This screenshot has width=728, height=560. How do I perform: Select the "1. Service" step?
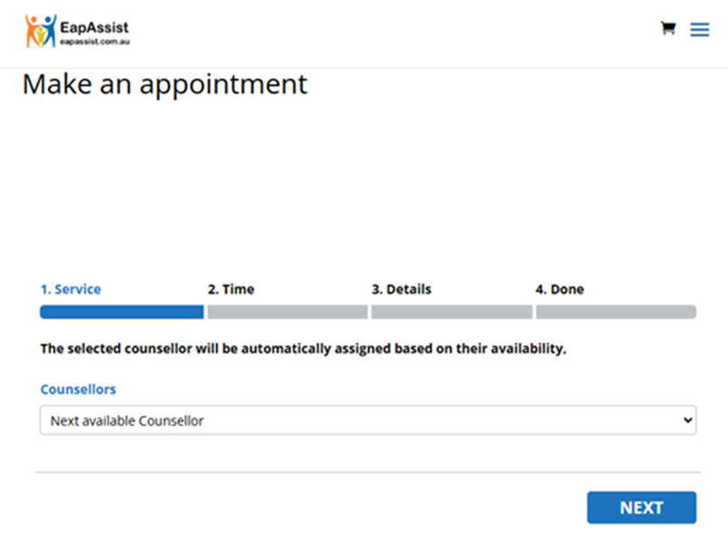[70, 290]
